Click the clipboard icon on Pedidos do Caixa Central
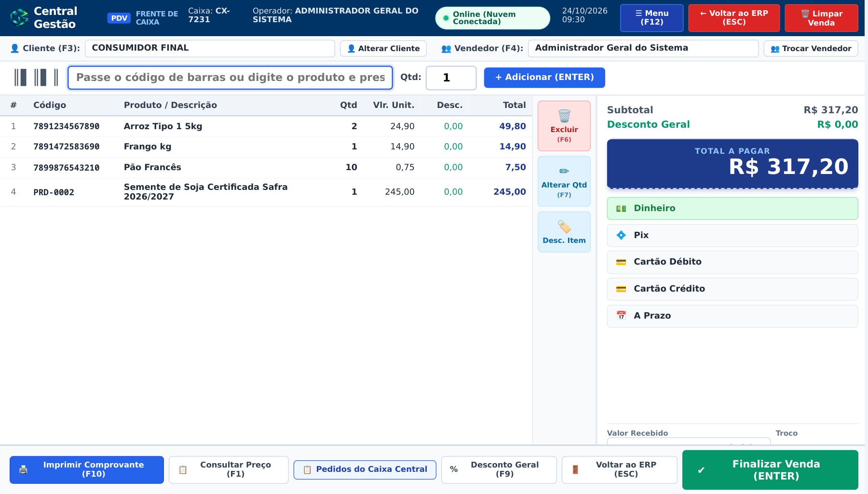 point(307,469)
